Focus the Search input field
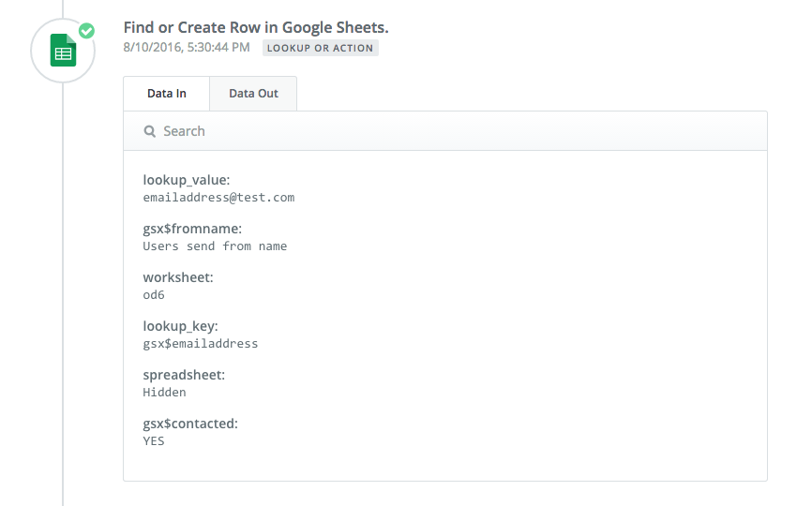The width and height of the screenshot is (812, 506). [x=445, y=131]
